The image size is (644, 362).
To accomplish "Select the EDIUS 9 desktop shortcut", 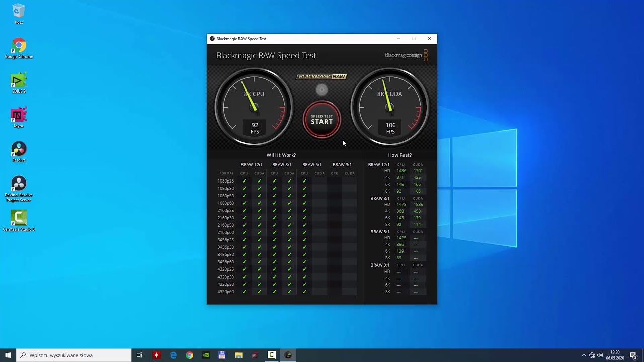I will (x=19, y=83).
